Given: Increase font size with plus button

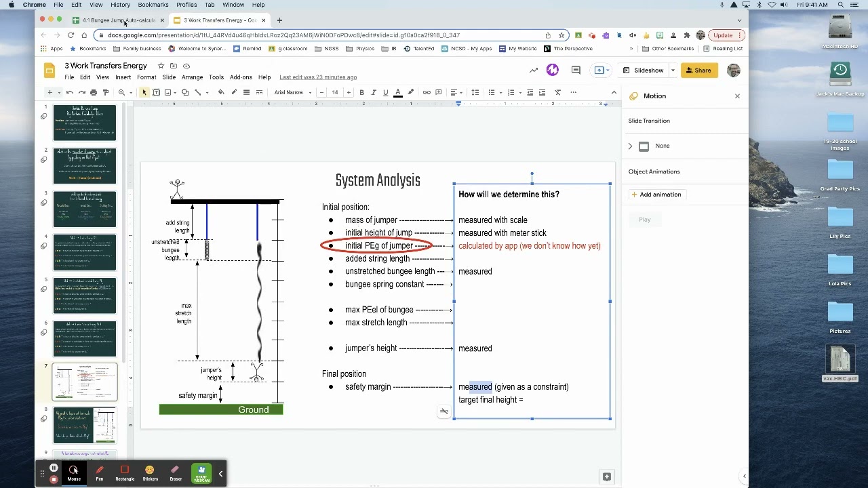Looking at the screenshot, I should pyautogui.click(x=349, y=92).
